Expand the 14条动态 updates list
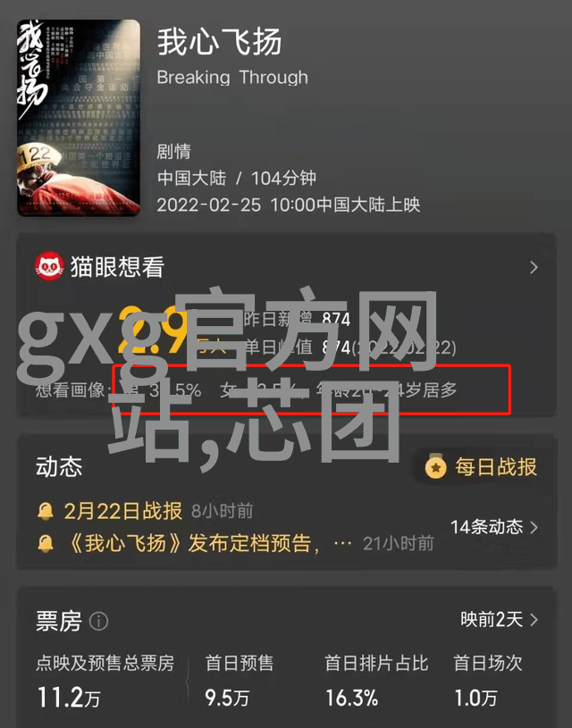The height and width of the screenshot is (728, 572). coord(494,527)
